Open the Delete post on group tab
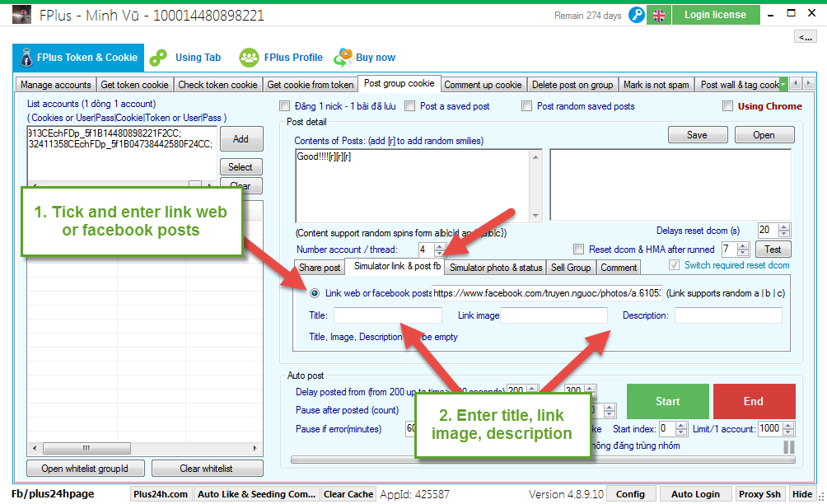The width and height of the screenshot is (827, 504). coord(572,84)
